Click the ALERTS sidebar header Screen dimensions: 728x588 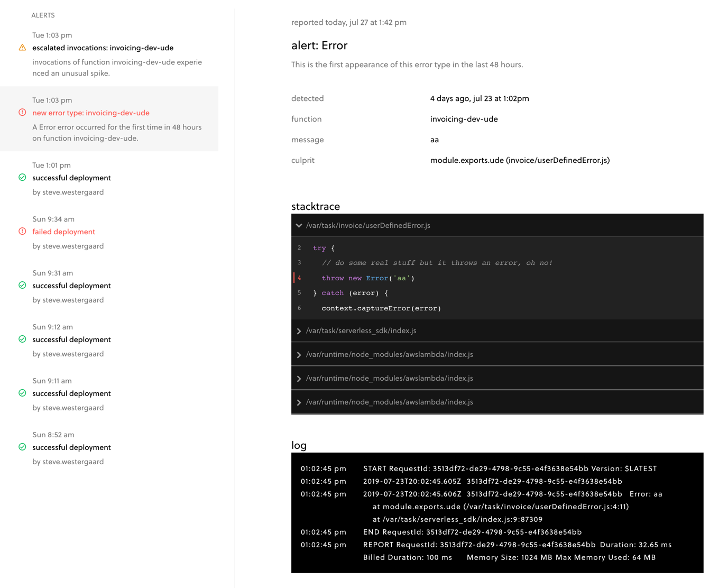(x=42, y=15)
